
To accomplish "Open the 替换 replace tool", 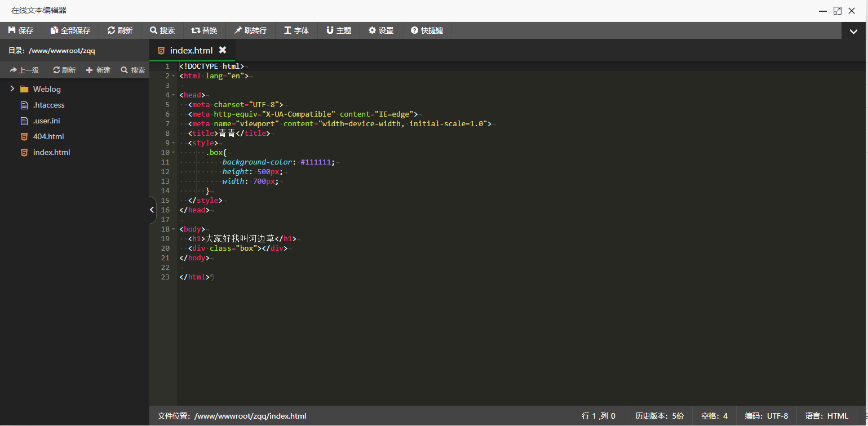I will pyautogui.click(x=205, y=30).
